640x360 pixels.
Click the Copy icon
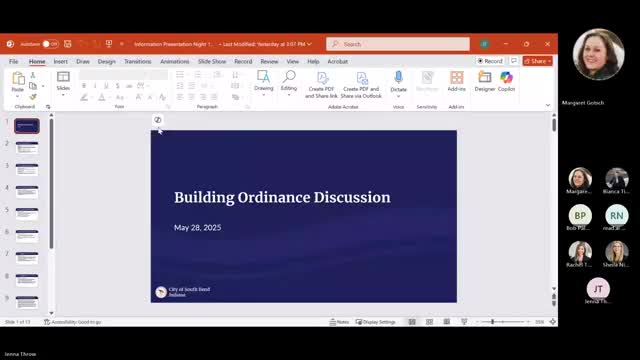pos(33,86)
